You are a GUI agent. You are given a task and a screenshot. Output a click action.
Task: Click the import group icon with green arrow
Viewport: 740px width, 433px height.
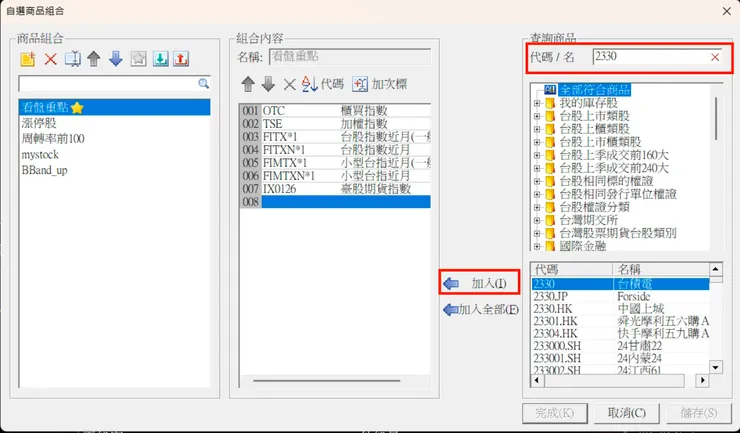click(x=160, y=59)
